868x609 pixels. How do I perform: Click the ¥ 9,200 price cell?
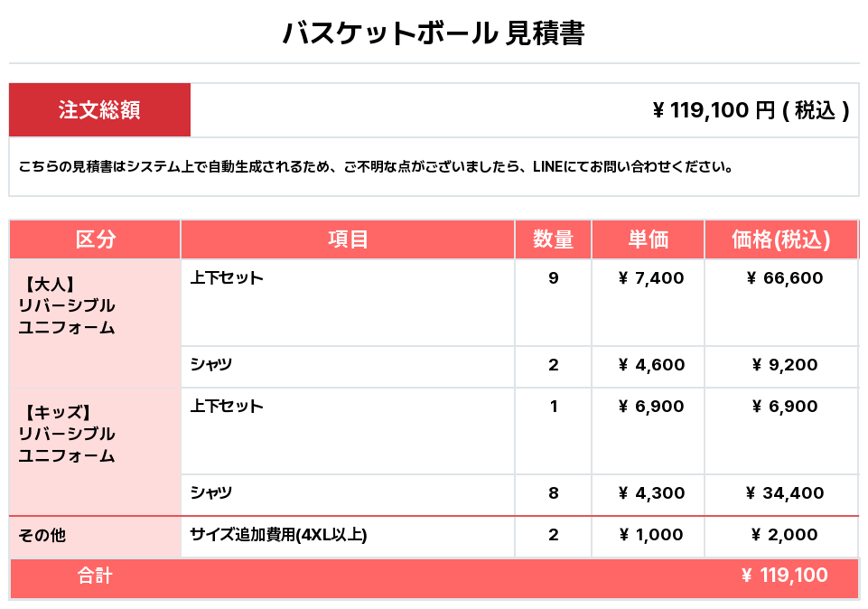coord(785,365)
